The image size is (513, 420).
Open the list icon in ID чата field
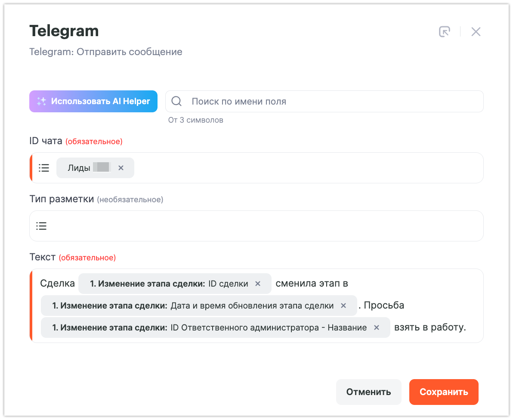click(44, 168)
